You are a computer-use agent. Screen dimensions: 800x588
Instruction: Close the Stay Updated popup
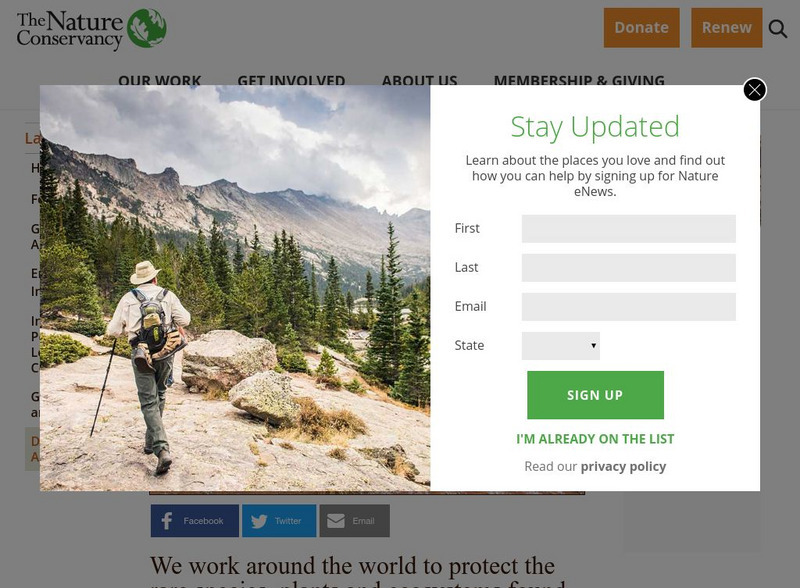point(755,90)
